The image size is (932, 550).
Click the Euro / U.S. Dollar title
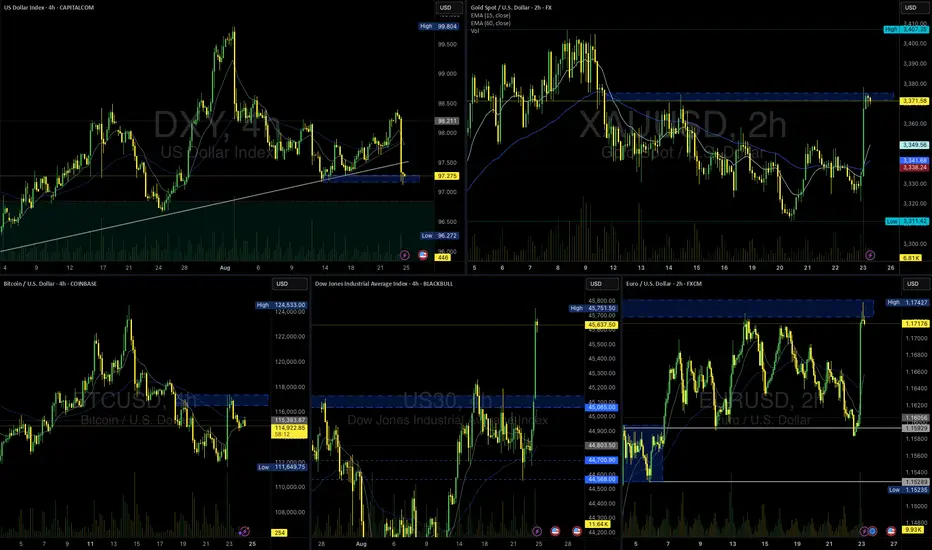[664, 284]
